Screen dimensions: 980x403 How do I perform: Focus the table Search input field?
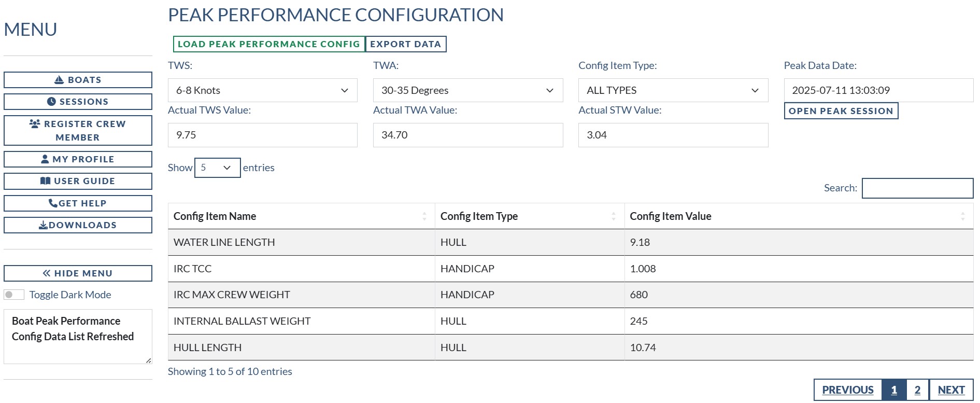[x=917, y=188]
